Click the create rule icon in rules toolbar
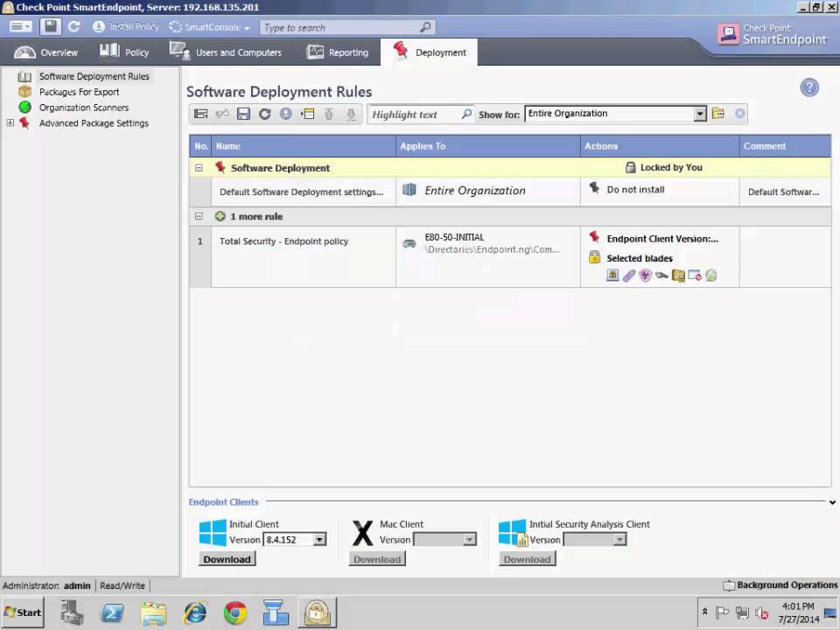This screenshot has height=630, width=840. click(x=201, y=114)
